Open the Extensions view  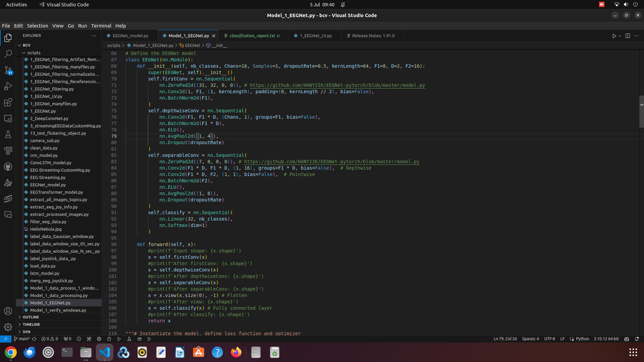[8, 103]
